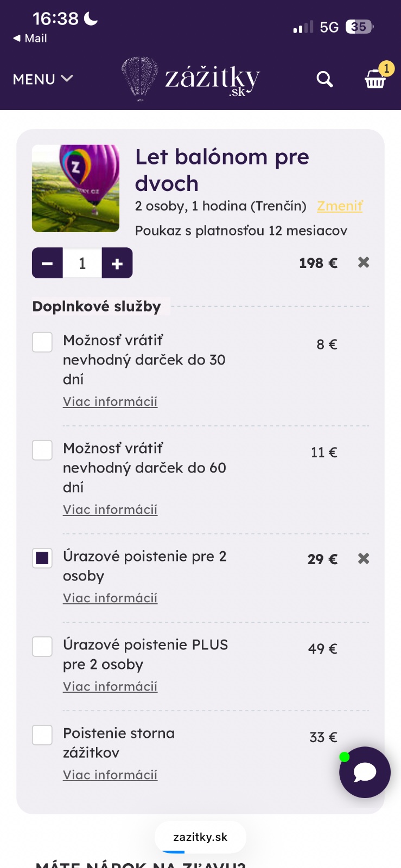Decrease quantity with minus button
This screenshot has height=868, width=401.
(47, 263)
